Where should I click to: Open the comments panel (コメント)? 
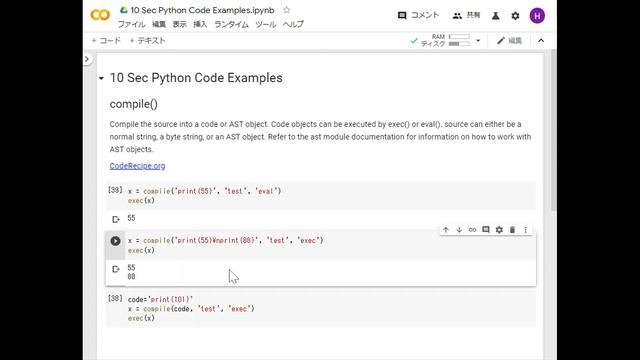(418, 15)
